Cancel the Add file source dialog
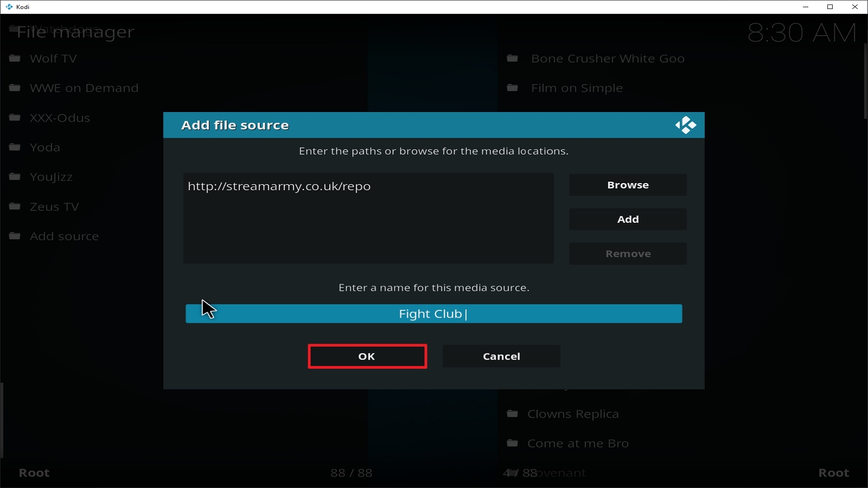The image size is (868, 488). [501, 357]
